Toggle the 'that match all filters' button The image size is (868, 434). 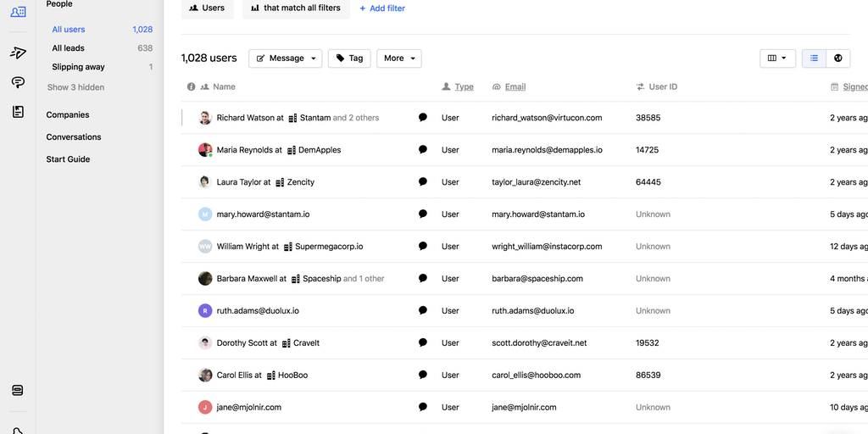296,8
